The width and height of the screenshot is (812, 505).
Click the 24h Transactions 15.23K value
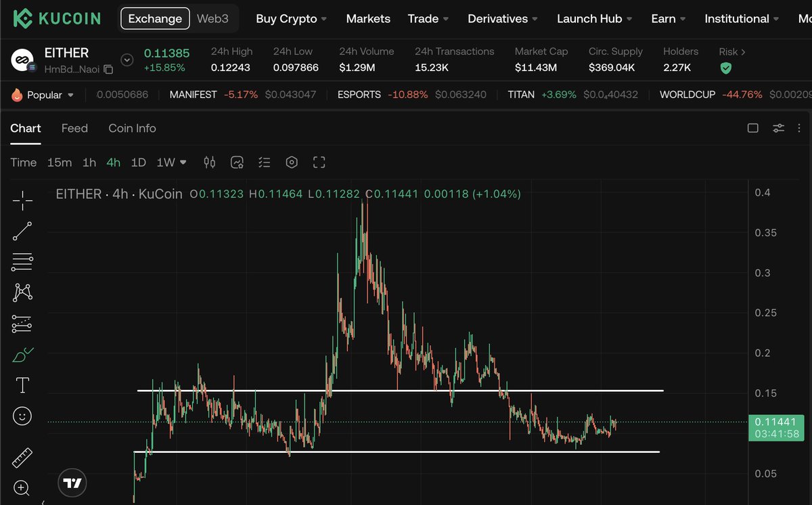[x=432, y=68]
